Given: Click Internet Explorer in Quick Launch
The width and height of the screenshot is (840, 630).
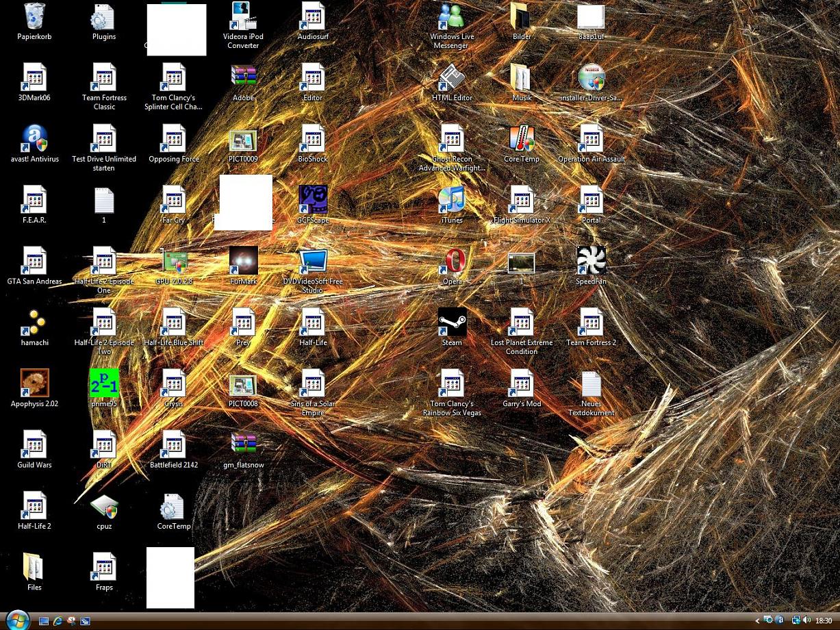Looking at the screenshot, I should point(58,621).
